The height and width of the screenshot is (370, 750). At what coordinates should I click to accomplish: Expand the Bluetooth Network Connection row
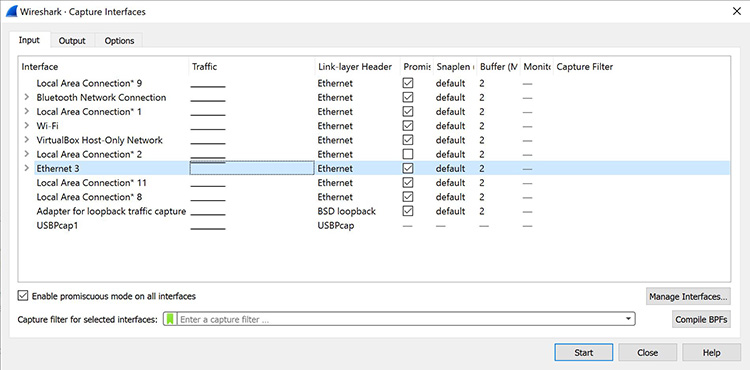coord(27,98)
